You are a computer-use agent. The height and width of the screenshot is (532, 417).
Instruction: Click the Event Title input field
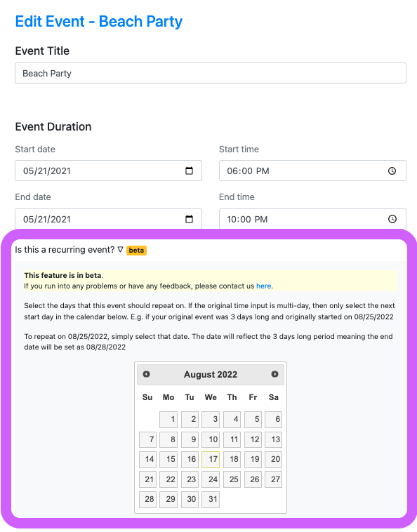pos(211,73)
